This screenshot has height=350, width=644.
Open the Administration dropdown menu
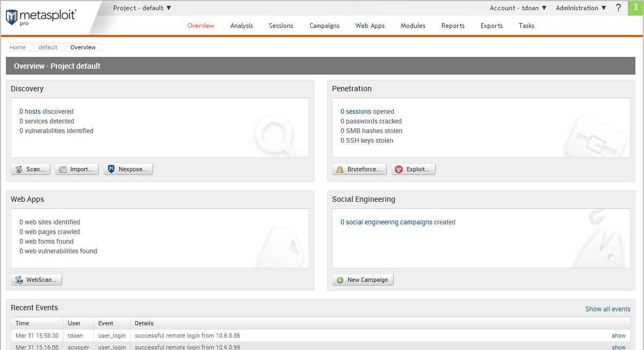(581, 8)
